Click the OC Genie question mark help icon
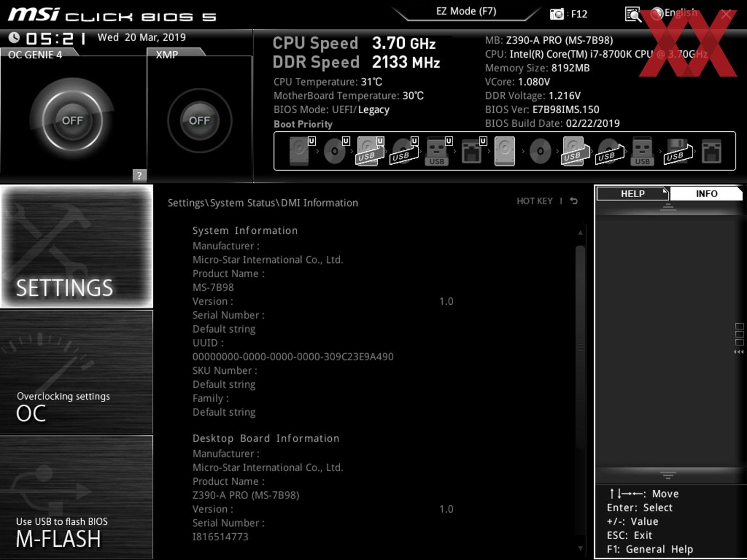Viewport: 747px width, 560px height. coord(140,175)
